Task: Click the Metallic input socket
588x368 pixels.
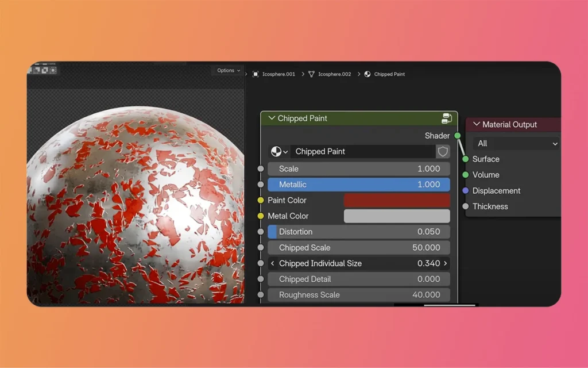Action: pos(261,185)
